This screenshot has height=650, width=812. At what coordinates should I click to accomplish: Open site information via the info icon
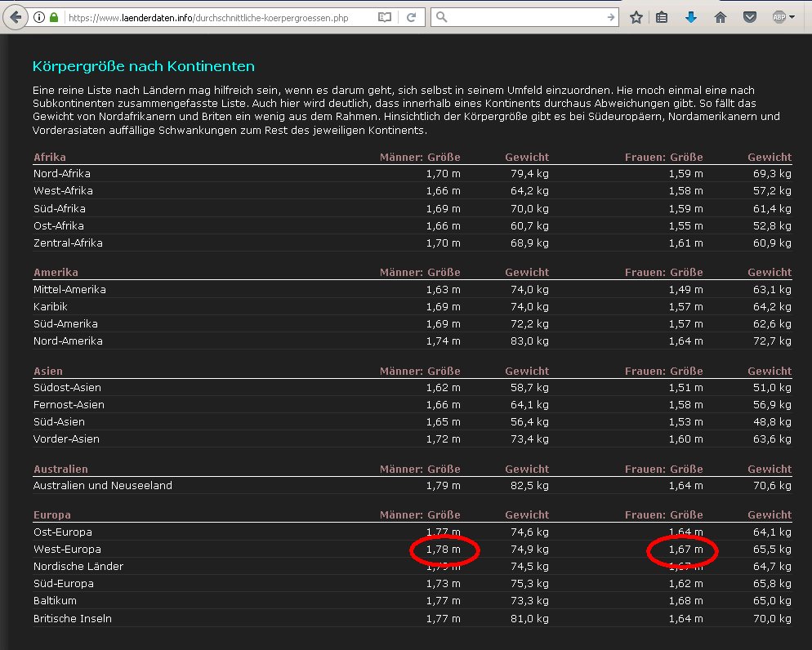[x=38, y=17]
